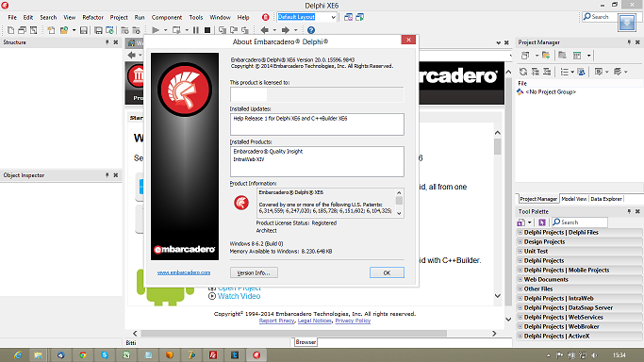Click the Save disk icon in toolbar
Viewport: 644px width, 362px height.
(x=84, y=30)
